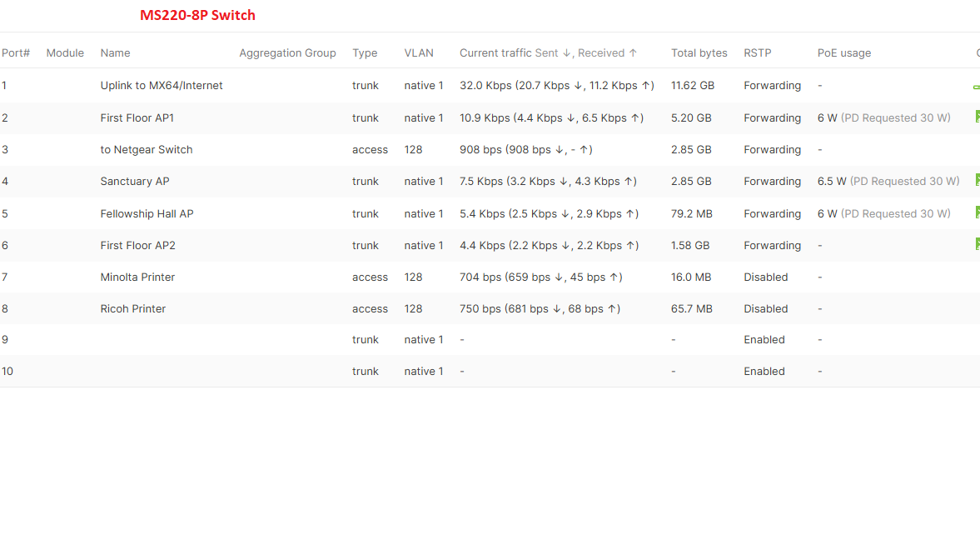Click VLAN 128 value on port 3
Image resolution: width=980 pixels, height=540 pixels.
tap(413, 149)
